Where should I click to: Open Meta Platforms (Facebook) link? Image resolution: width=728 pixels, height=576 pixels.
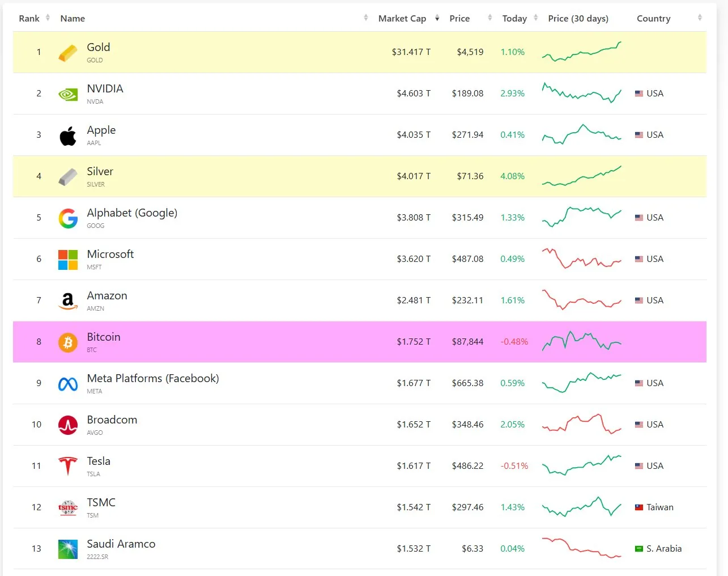pyautogui.click(x=153, y=379)
